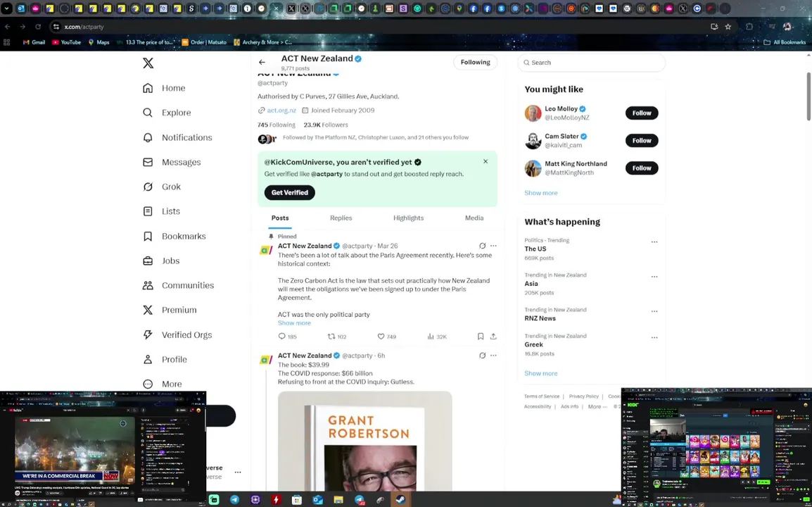Click the Verified Orgs lightning icon
The width and height of the screenshot is (812, 507).
tap(148, 335)
